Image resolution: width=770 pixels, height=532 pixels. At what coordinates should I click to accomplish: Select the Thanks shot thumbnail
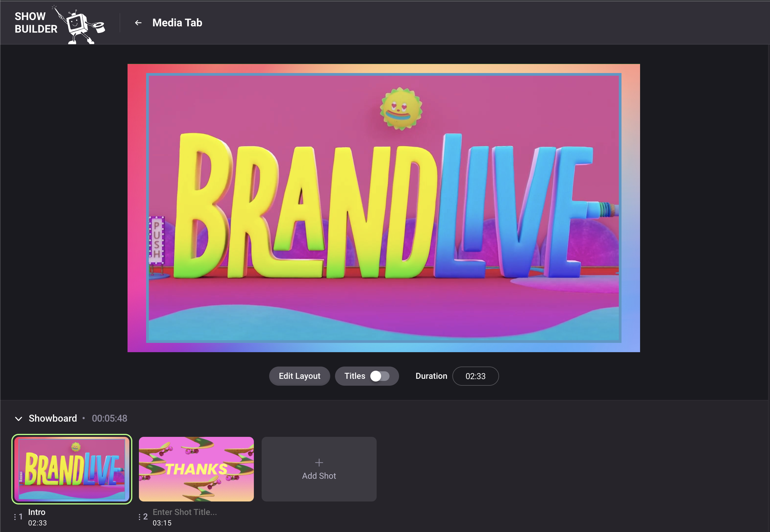click(196, 469)
